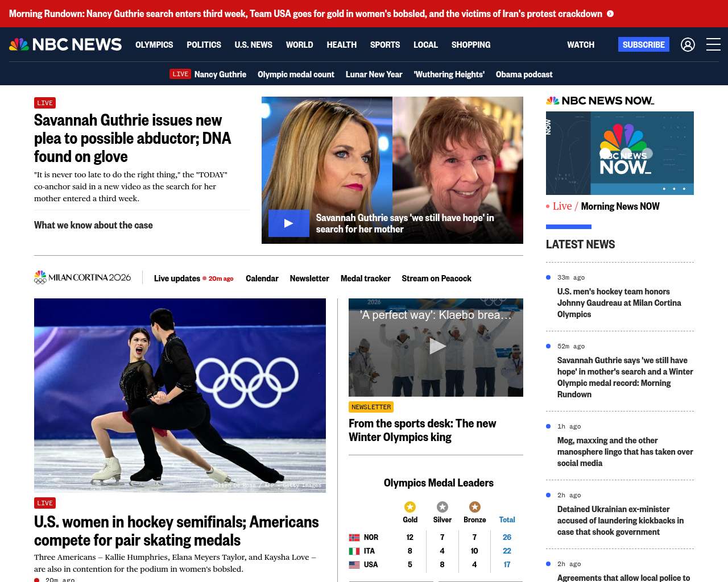Click the gold medal column icon
The height and width of the screenshot is (582, 728).
[410, 507]
